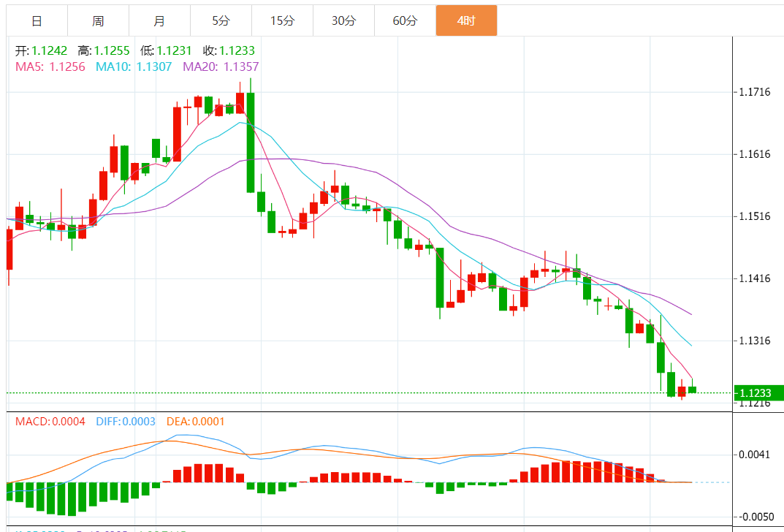Click the 1.1316 price axis label

tap(755, 341)
